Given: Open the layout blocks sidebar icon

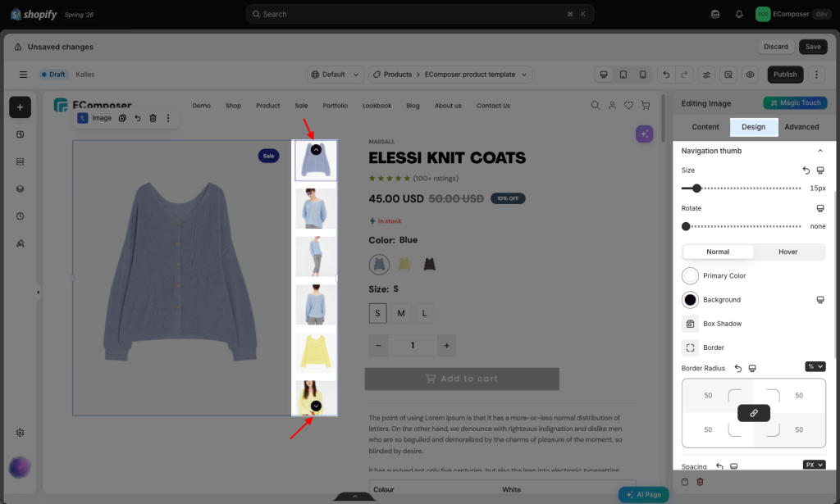Looking at the screenshot, I should point(21,134).
